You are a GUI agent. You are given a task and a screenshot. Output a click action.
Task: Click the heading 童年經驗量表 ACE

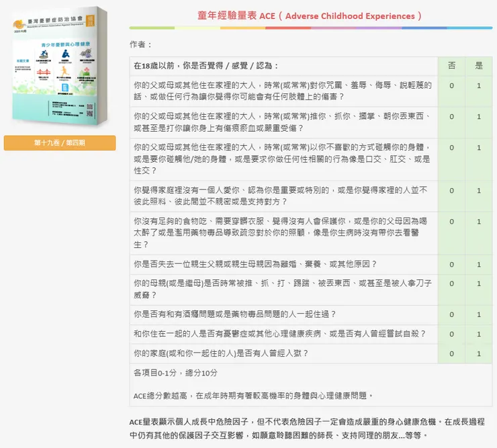point(310,16)
